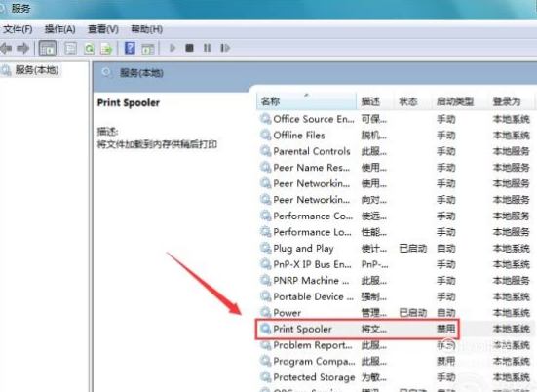Open the Properties toolbar icon
Viewport: 537px width, 392px height.
[70, 49]
